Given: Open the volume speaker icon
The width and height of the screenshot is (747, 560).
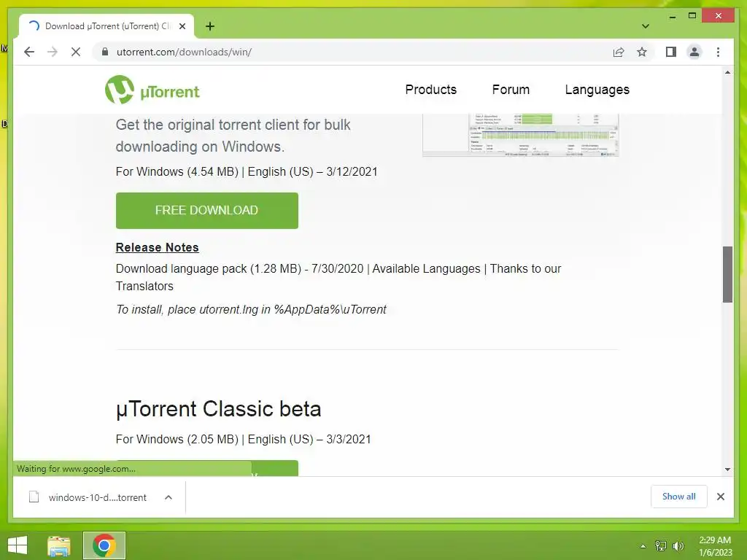Looking at the screenshot, I should [x=678, y=546].
